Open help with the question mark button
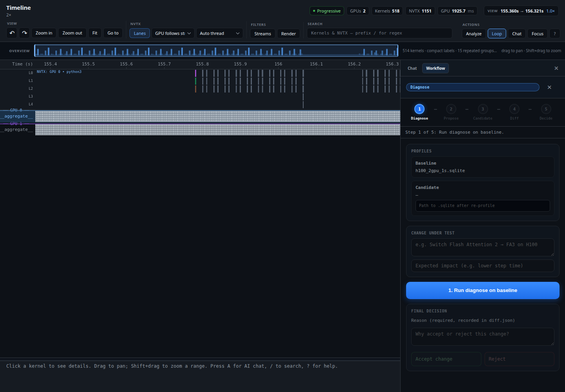Image resolution: width=565 pixels, height=392 pixels. (x=554, y=34)
